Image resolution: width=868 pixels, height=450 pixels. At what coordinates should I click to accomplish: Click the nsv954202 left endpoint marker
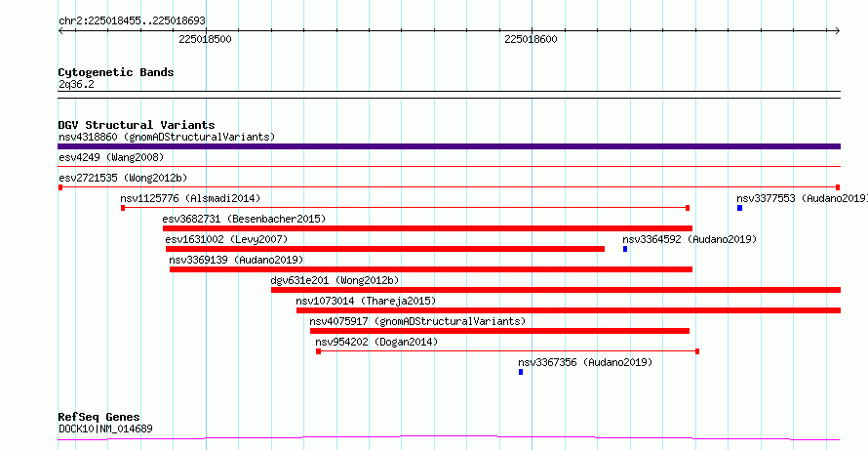pyautogui.click(x=318, y=351)
